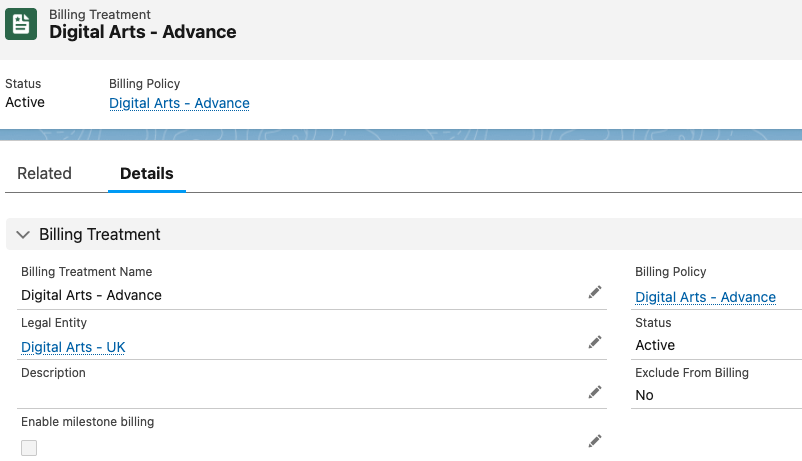Viewport: 802px width, 461px height.
Task: Tick the Enable milestone billing checkbox
Action: click(x=29, y=448)
